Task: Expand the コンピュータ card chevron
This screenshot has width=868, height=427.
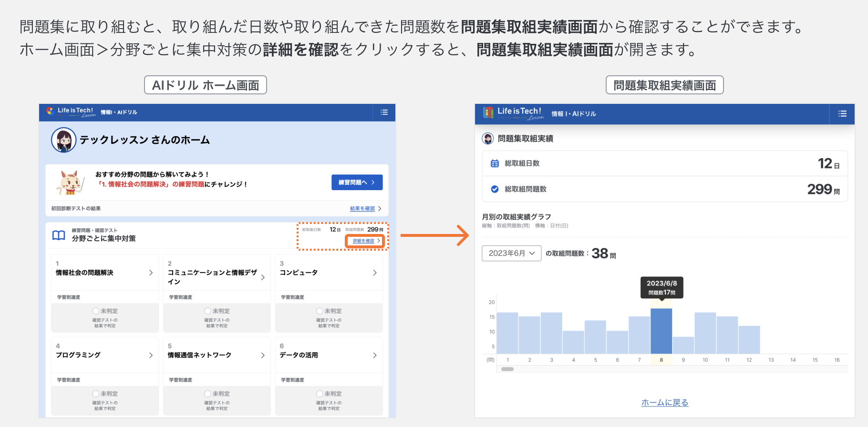Action: [x=375, y=273]
